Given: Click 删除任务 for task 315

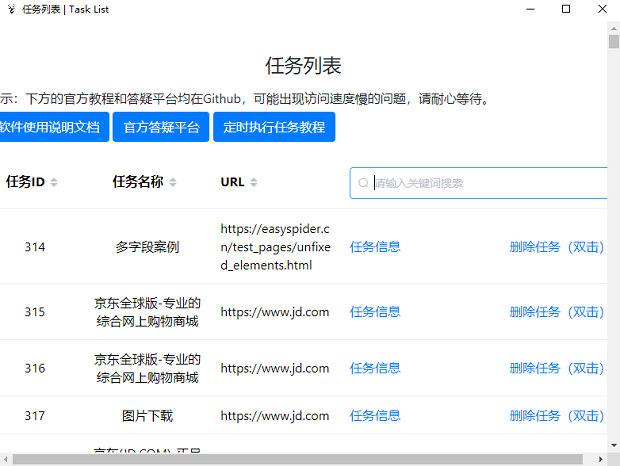Looking at the screenshot, I should coord(556,312).
